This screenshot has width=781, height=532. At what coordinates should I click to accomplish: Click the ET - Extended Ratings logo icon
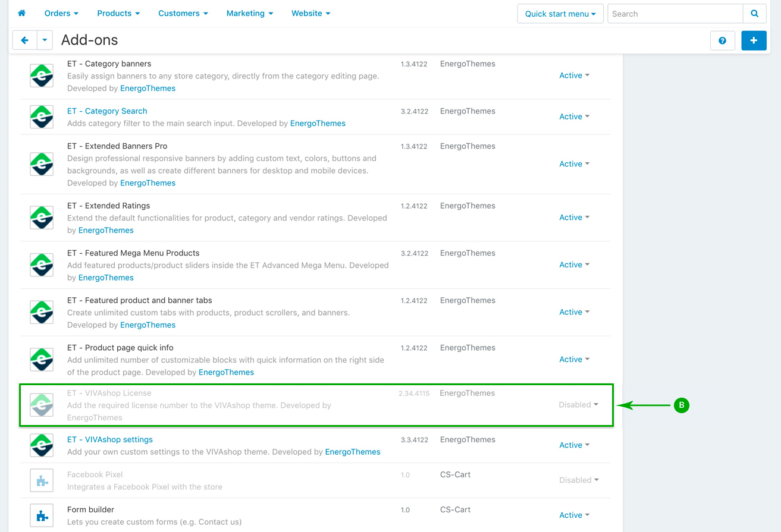tap(42, 218)
